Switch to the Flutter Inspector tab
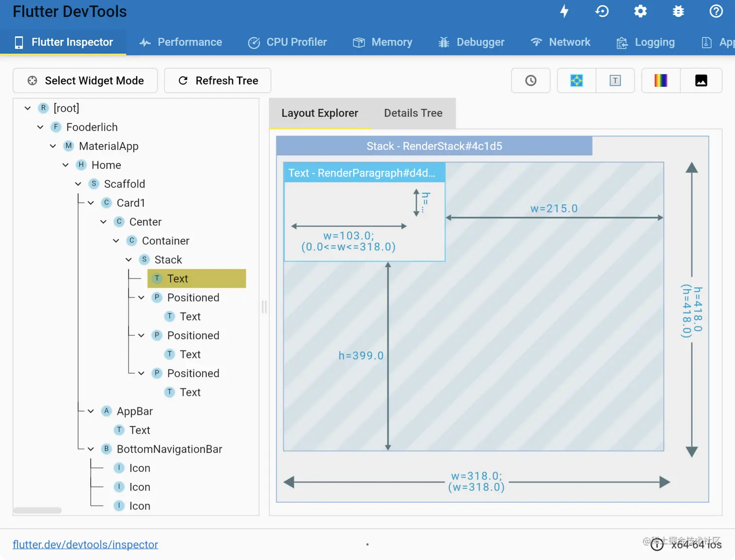 (x=63, y=42)
